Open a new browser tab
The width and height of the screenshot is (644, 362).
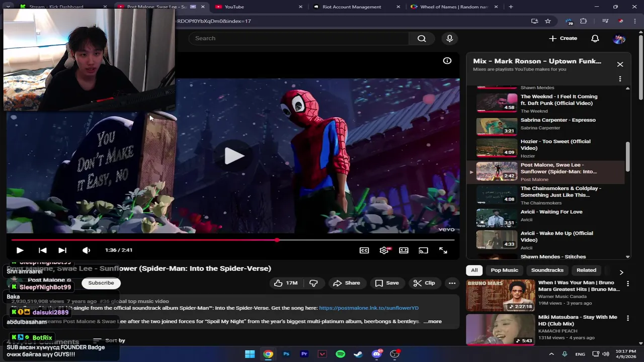511,7
